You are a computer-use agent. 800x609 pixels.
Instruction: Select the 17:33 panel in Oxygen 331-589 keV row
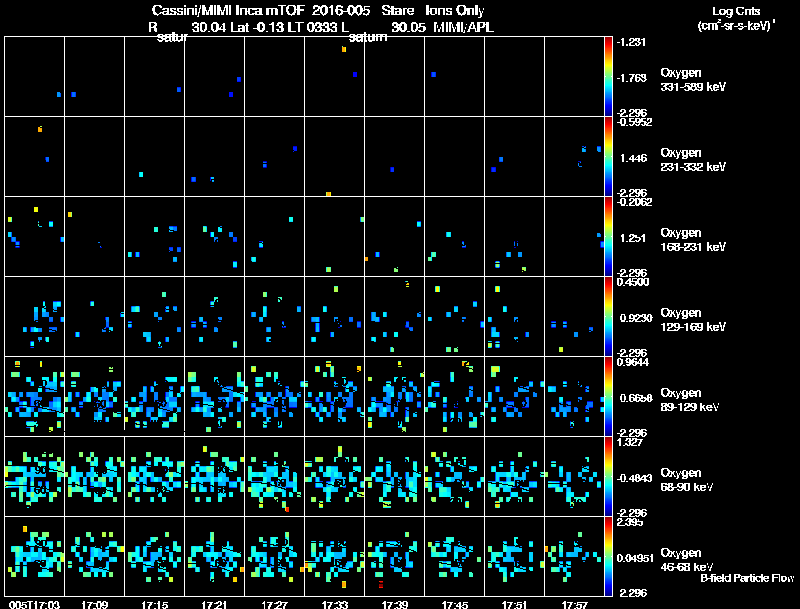(x=335, y=77)
